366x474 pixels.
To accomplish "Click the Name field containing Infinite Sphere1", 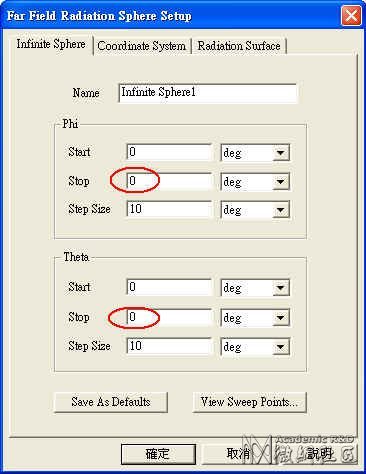I will click(207, 93).
